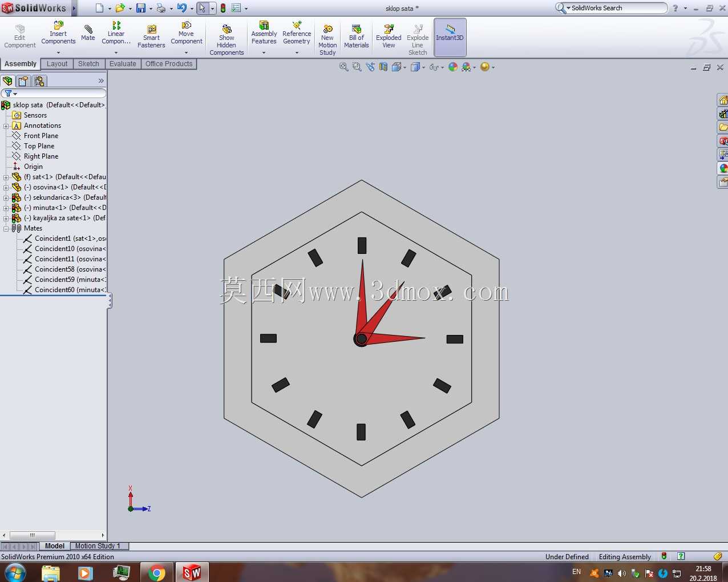
Task: Click the Windows Start button
Action: (15, 572)
